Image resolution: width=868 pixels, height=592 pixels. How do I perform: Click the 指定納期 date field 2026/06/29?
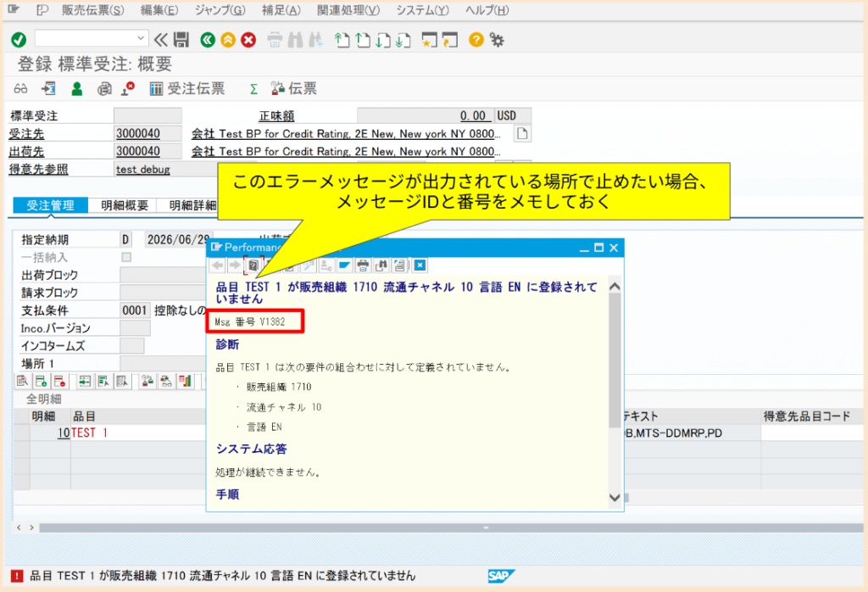pos(178,239)
